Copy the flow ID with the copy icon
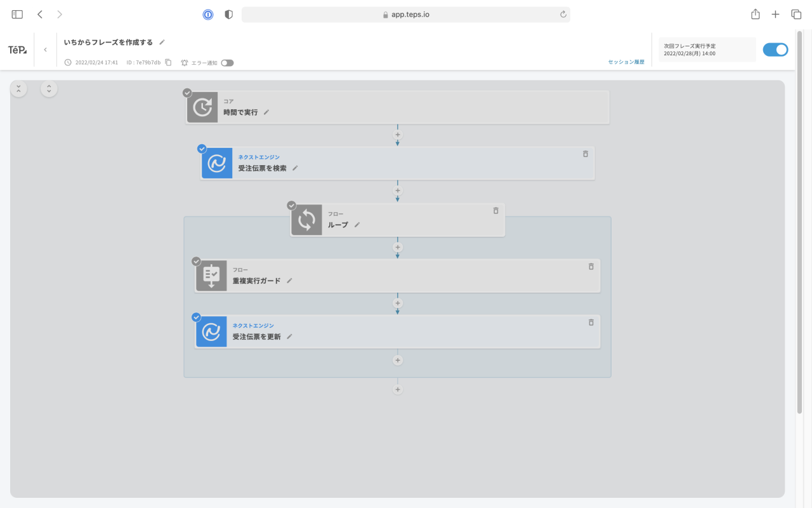 pyautogui.click(x=168, y=62)
